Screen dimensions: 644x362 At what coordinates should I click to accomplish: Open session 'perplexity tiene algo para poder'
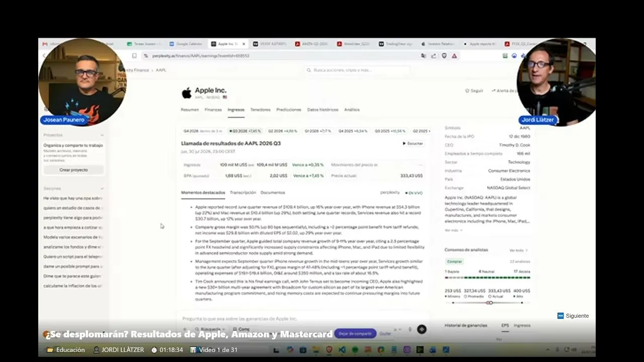(x=73, y=218)
